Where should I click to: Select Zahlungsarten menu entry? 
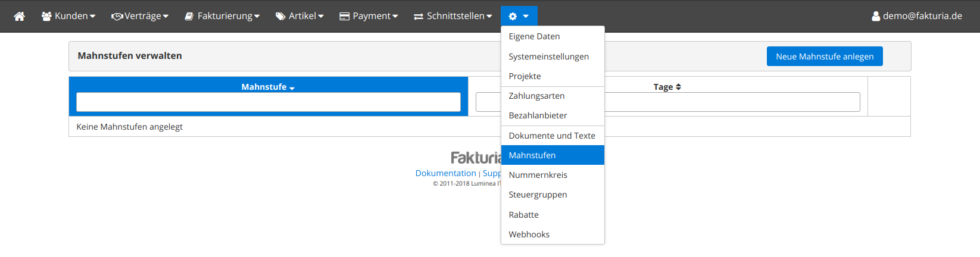(536, 96)
